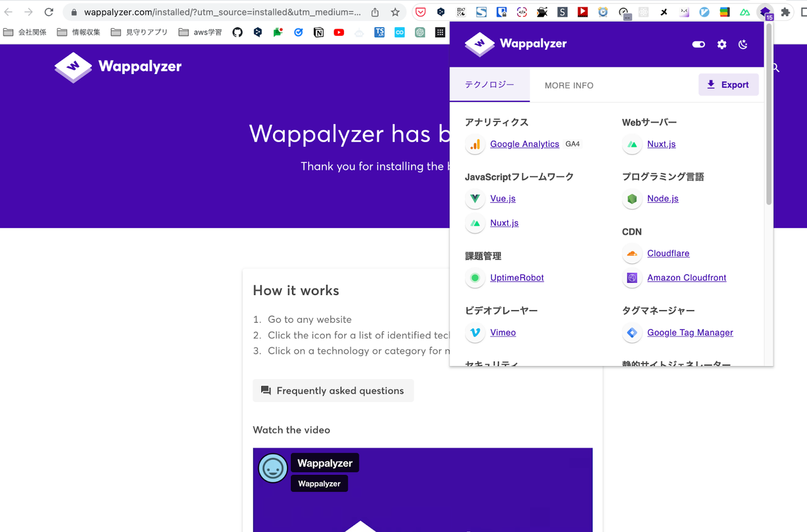Click the browser address bar
Image resolution: width=807 pixels, height=532 pixels.
(x=222, y=12)
